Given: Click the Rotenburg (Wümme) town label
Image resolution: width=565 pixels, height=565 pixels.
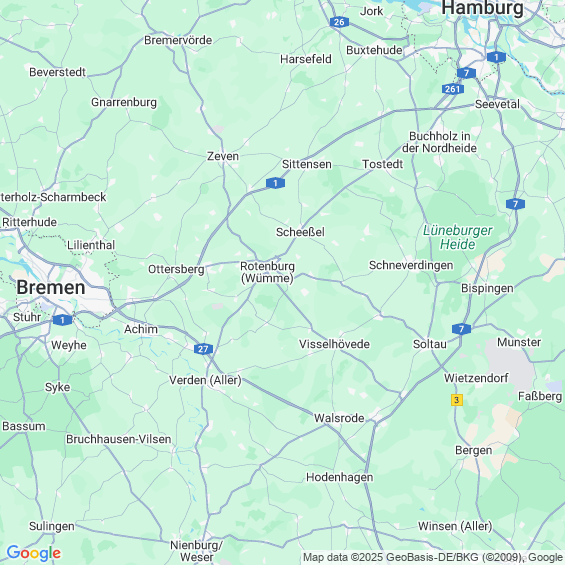Looking at the screenshot, I should 267,272.
